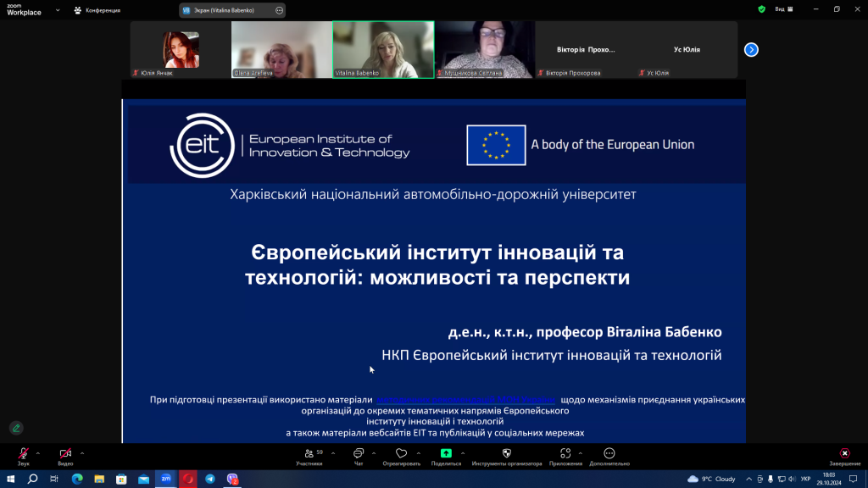Click the microphone icon in system tray
The image size is (868, 488).
[770, 479]
